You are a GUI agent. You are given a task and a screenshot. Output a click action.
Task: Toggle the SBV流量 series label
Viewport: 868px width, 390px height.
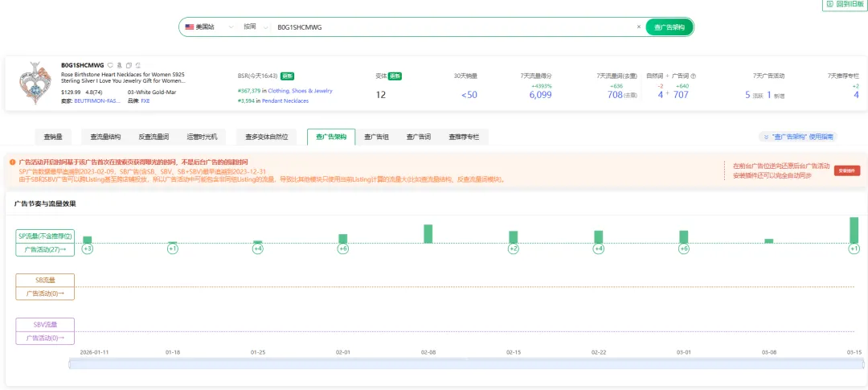tap(46, 324)
